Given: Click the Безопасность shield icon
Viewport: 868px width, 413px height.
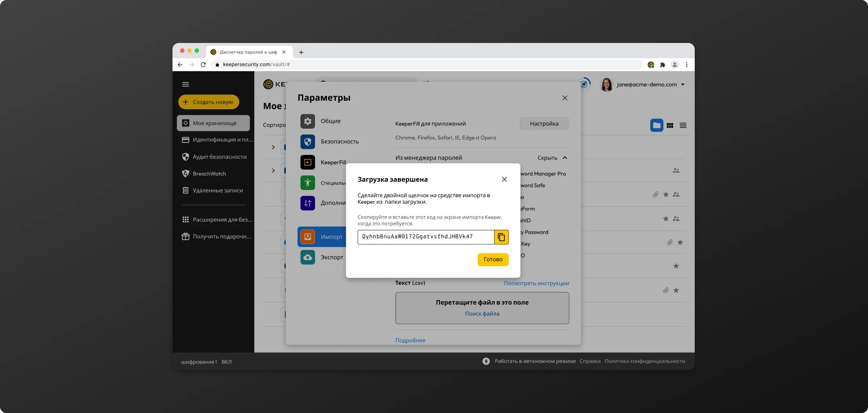Looking at the screenshot, I should click(x=308, y=142).
